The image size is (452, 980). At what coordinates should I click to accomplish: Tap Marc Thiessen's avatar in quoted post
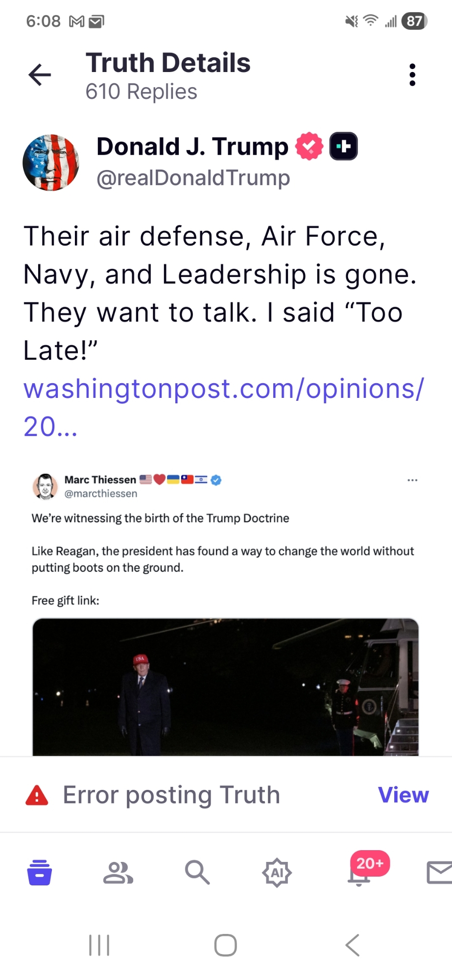[45, 486]
